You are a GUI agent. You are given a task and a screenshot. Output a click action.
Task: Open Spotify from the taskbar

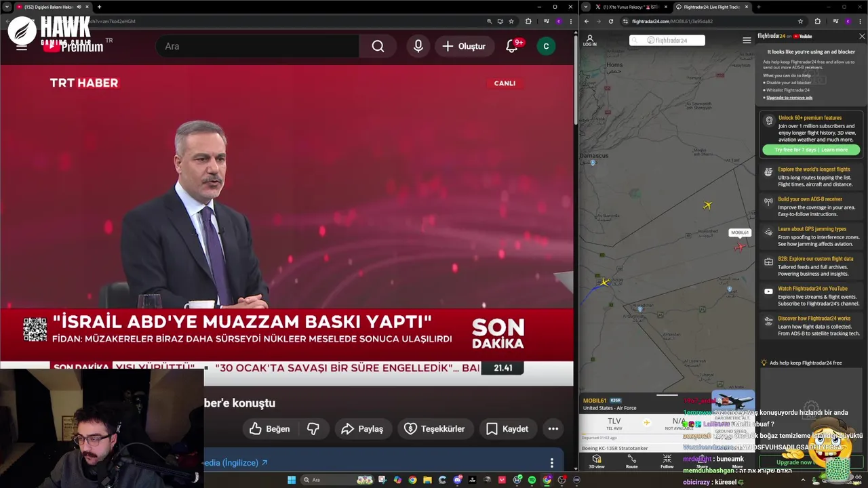click(532, 480)
